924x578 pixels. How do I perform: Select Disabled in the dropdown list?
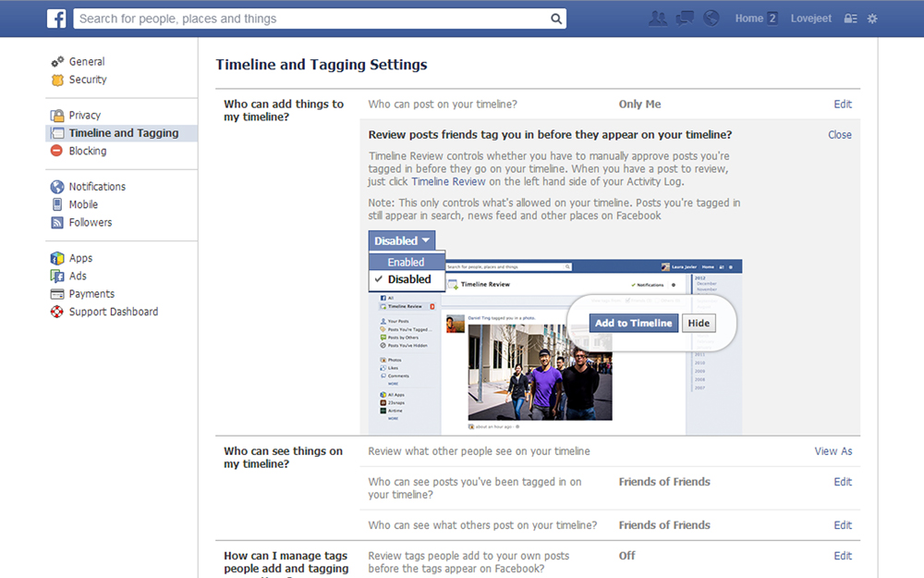click(407, 279)
